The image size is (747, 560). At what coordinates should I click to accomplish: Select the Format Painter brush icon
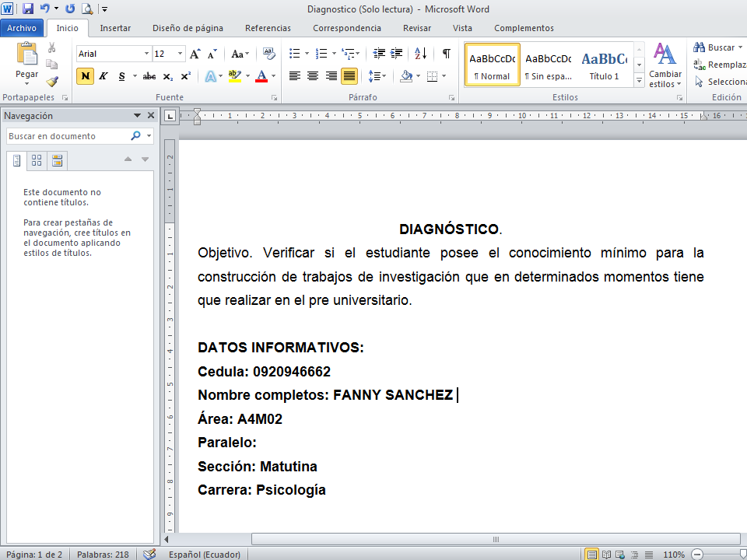[x=52, y=82]
